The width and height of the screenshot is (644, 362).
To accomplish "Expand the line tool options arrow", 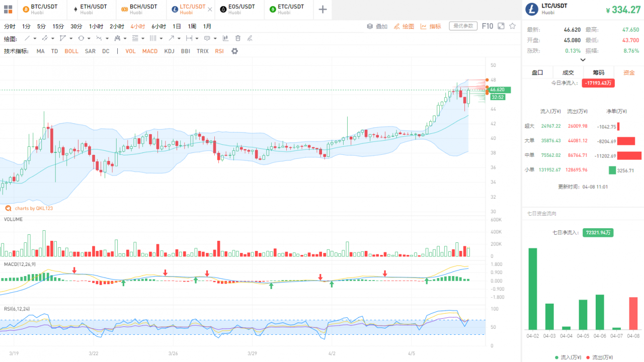I will coord(35,39).
